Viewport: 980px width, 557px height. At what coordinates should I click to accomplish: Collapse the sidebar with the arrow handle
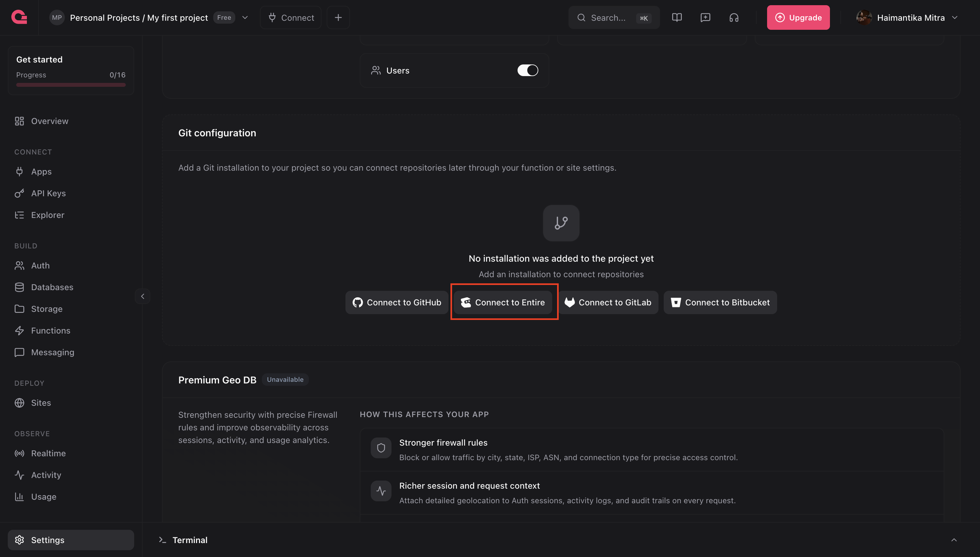(142, 296)
